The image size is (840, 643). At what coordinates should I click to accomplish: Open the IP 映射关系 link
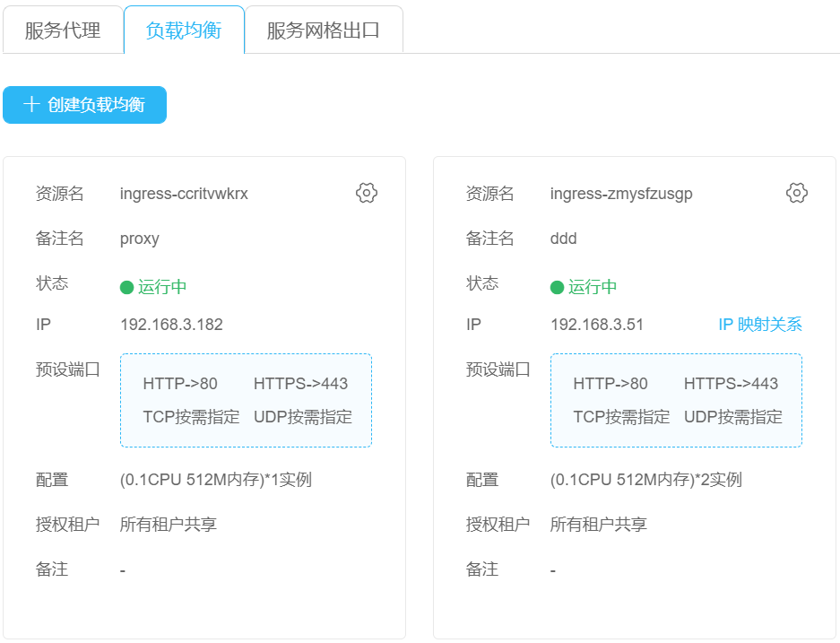pos(759,324)
